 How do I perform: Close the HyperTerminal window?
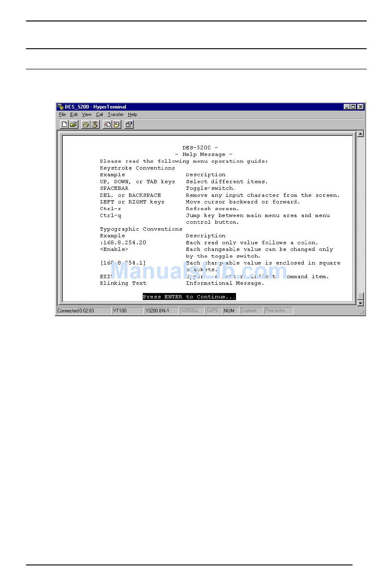click(x=361, y=106)
